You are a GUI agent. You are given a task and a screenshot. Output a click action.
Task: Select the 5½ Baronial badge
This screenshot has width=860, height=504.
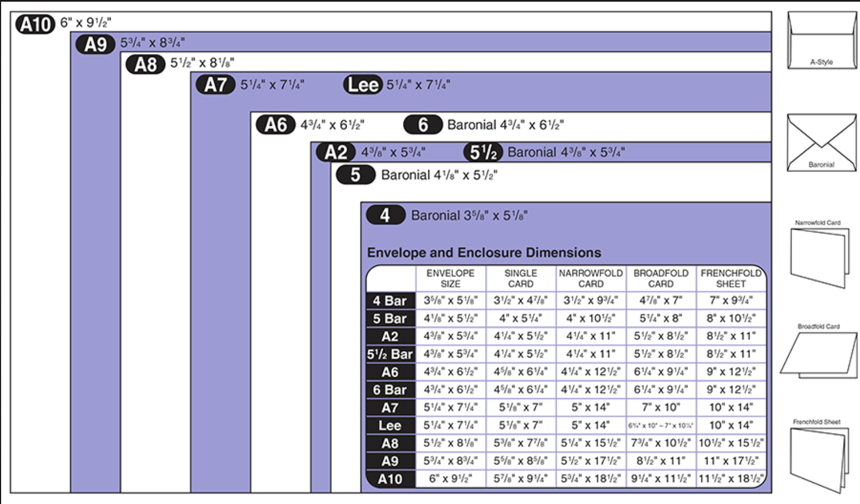(483, 152)
